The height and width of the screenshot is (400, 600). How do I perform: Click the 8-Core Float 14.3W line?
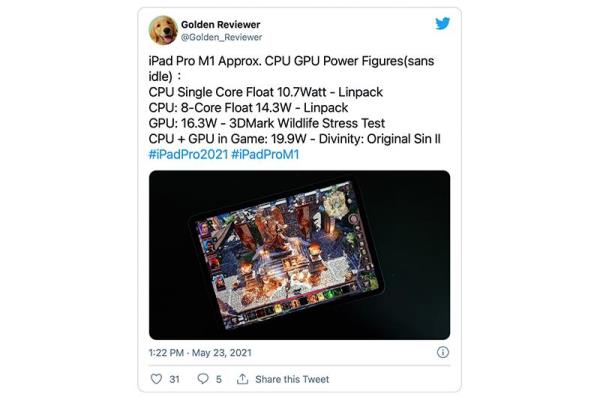[248, 108]
